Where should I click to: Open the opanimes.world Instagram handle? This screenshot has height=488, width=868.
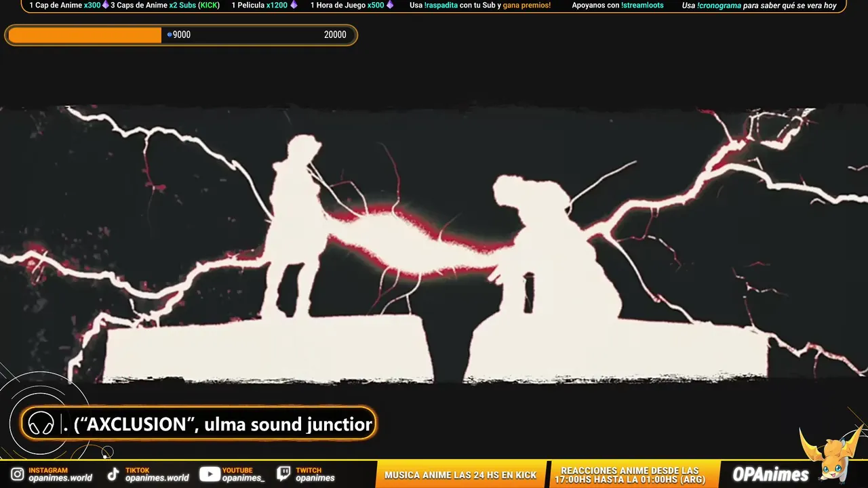(60, 478)
